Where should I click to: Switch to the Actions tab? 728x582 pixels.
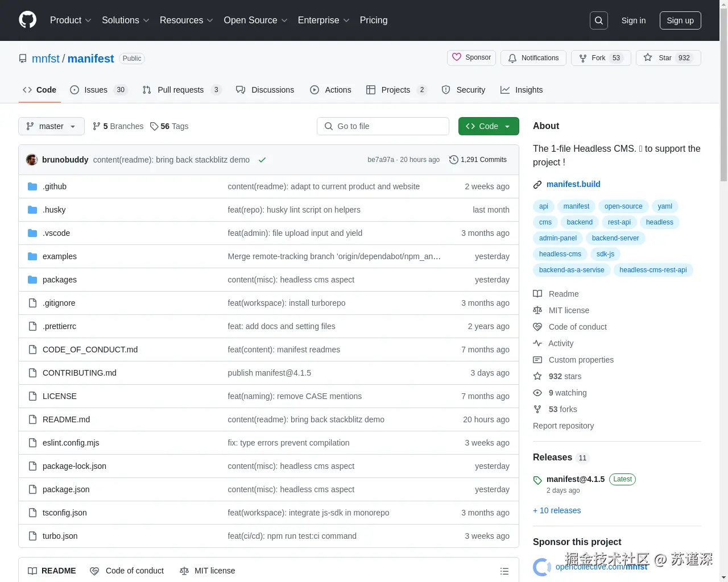330,90
